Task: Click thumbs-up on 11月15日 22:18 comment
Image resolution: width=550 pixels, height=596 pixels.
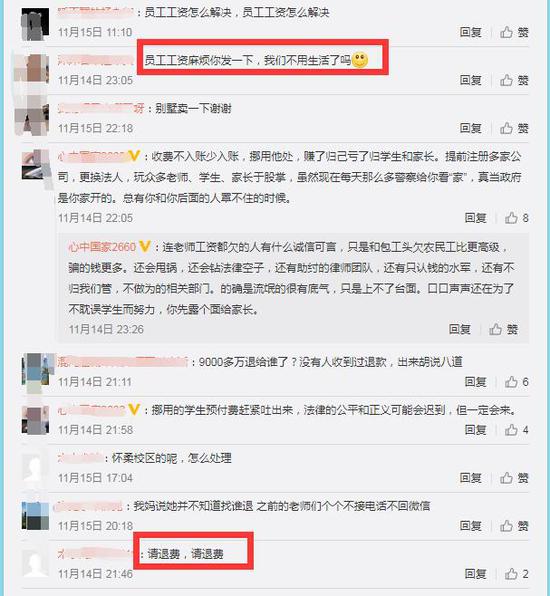Action: pyautogui.click(x=514, y=128)
